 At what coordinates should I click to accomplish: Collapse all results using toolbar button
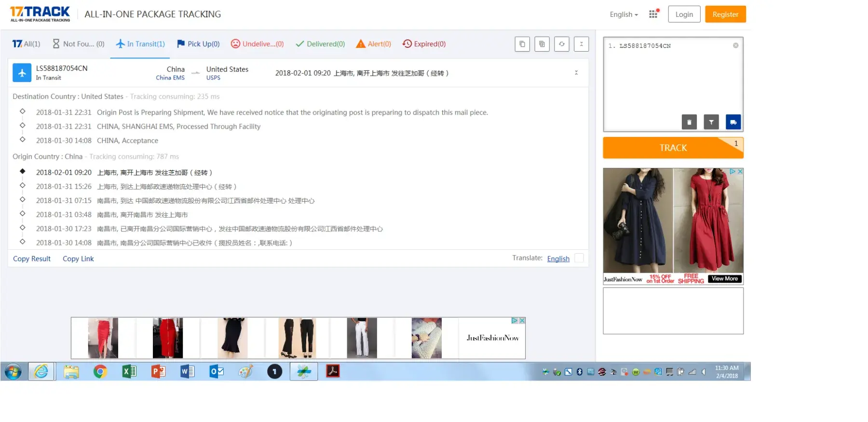[582, 44]
